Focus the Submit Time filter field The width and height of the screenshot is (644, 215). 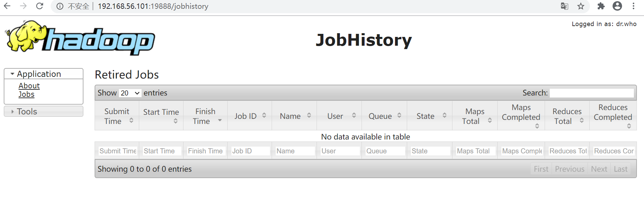click(x=118, y=151)
